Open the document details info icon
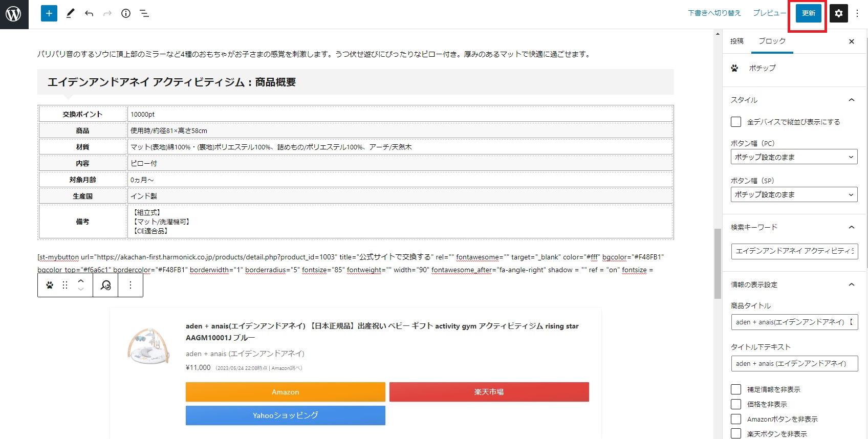The width and height of the screenshot is (868, 439). tap(126, 13)
